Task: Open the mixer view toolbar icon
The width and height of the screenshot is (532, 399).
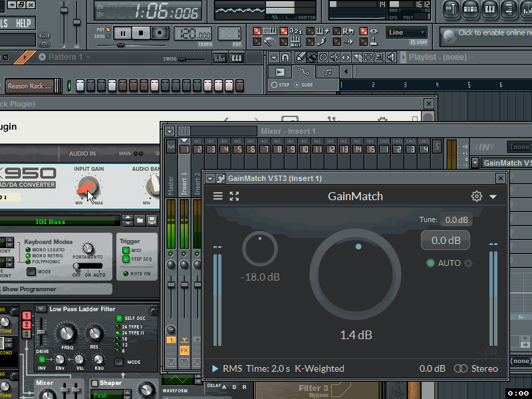Action: coord(526,9)
